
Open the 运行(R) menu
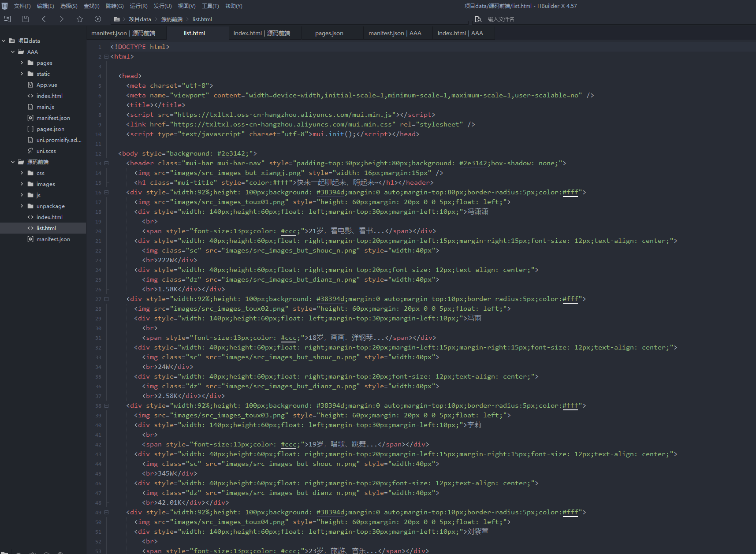(x=138, y=6)
